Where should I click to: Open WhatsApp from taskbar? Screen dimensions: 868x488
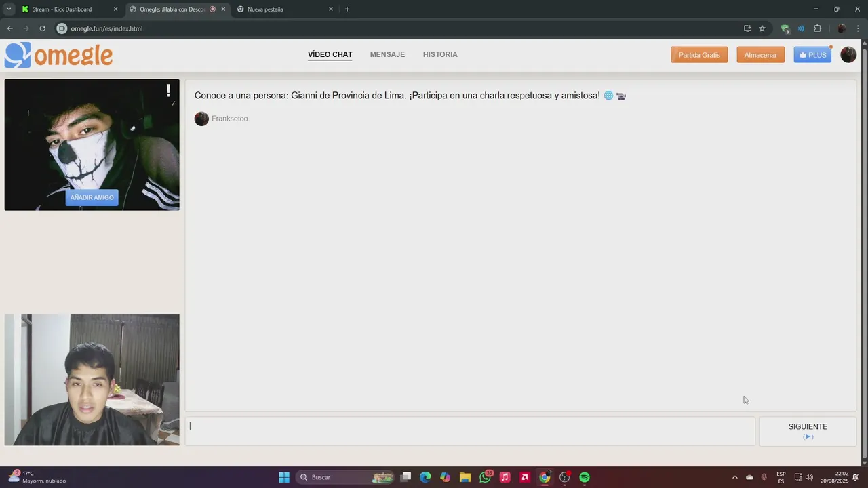pos(485,477)
